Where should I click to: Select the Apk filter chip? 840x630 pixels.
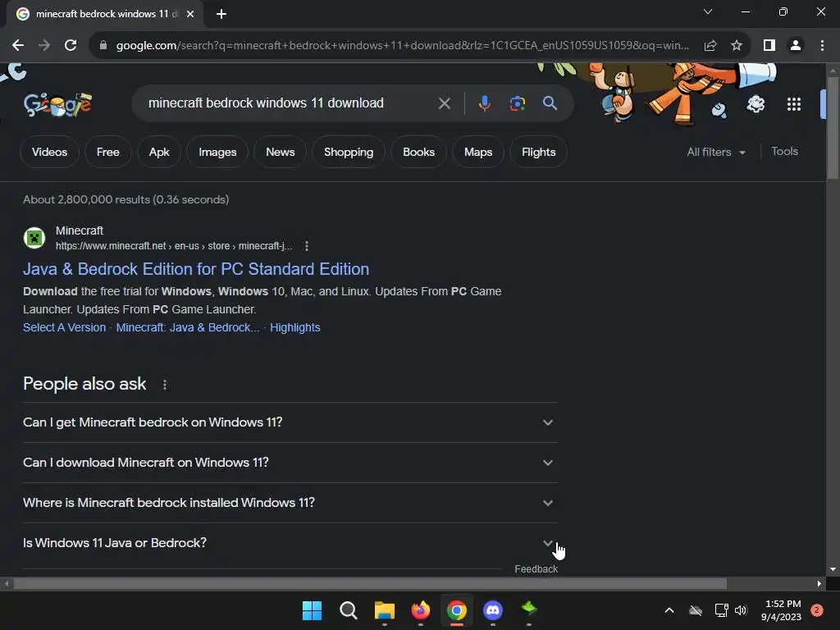159,152
